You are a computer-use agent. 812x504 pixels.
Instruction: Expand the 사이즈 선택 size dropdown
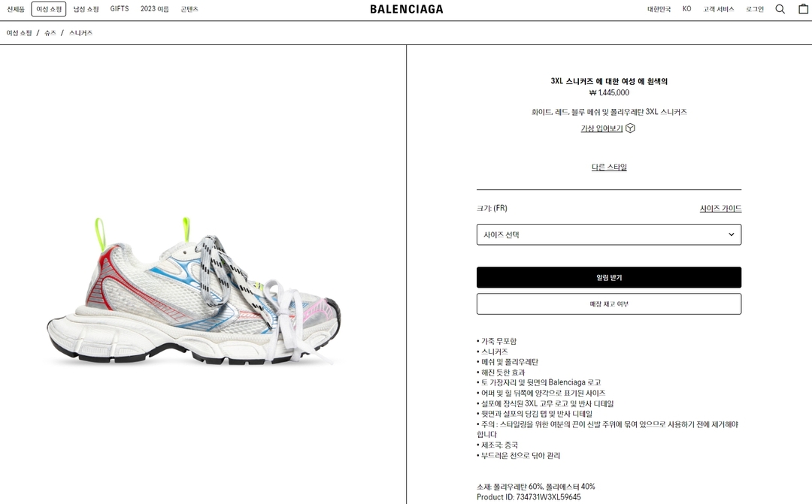click(x=609, y=234)
